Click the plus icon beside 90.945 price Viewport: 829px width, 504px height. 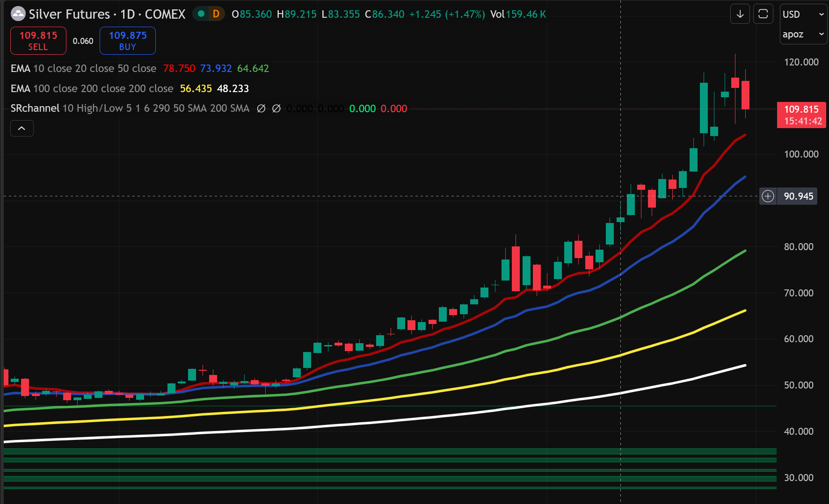click(768, 196)
